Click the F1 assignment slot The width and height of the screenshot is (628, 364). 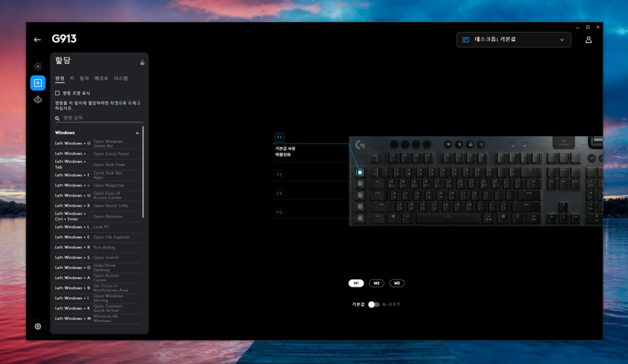[279, 137]
